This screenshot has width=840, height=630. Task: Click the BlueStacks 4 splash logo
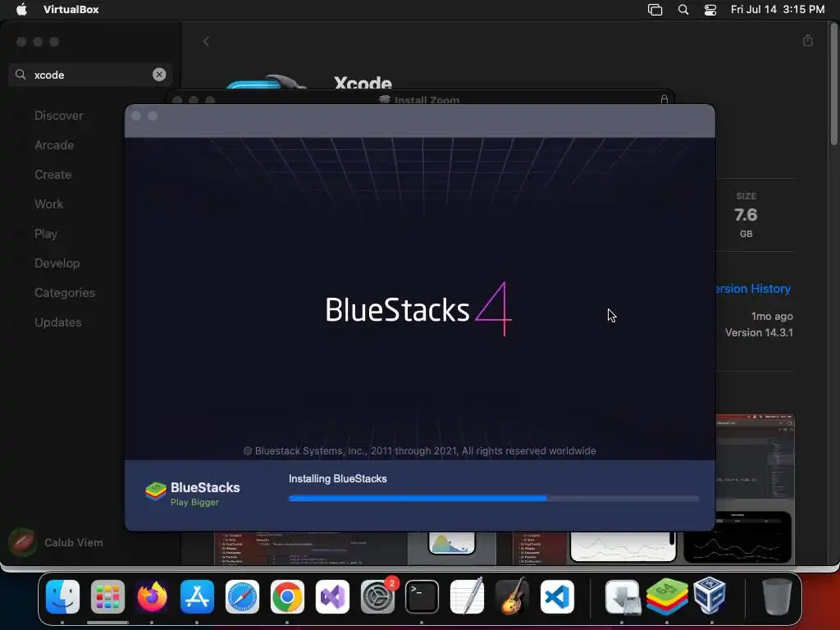[419, 309]
